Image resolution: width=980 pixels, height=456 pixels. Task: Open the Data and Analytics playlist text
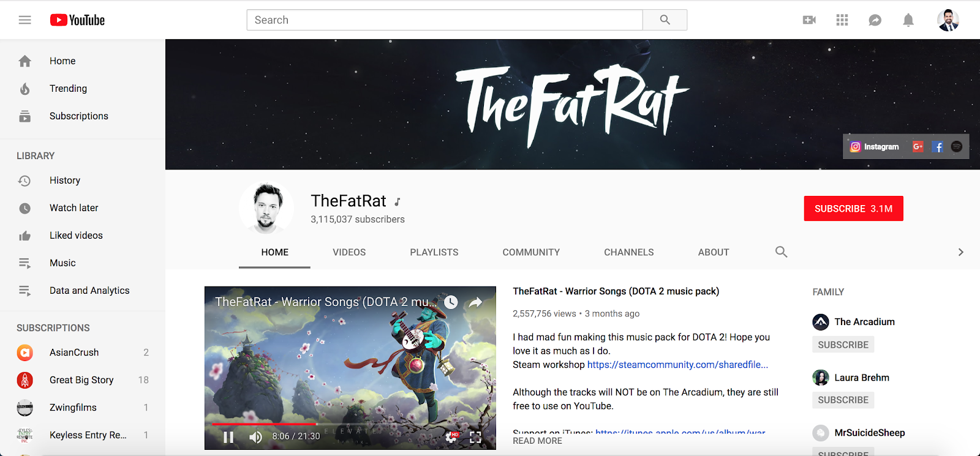[x=89, y=291]
